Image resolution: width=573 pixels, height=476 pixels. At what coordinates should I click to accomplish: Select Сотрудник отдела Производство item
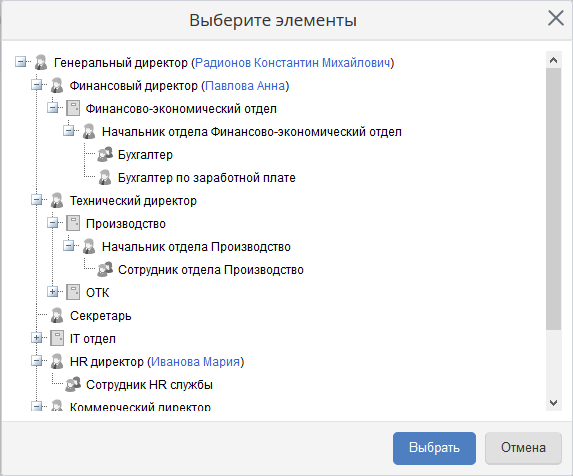(x=210, y=270)
